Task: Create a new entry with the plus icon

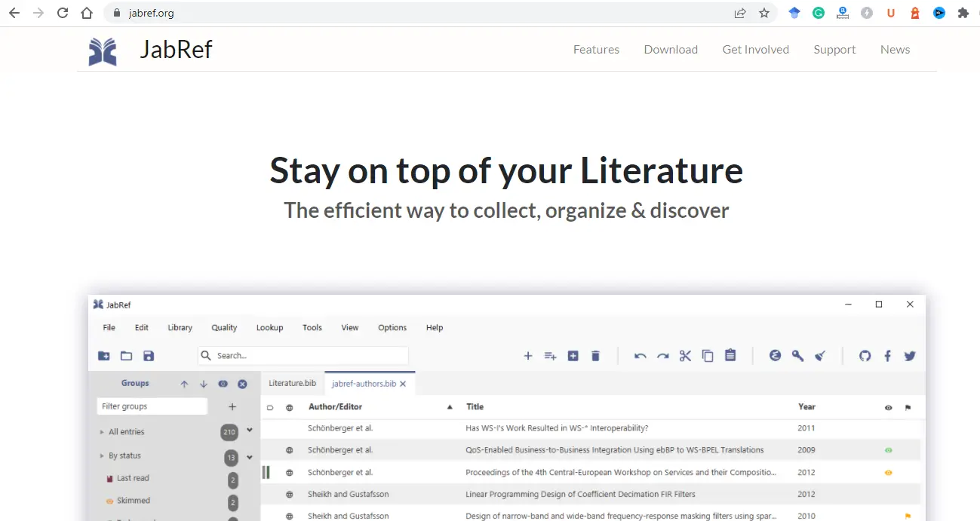Action: [x=528, y=355]
